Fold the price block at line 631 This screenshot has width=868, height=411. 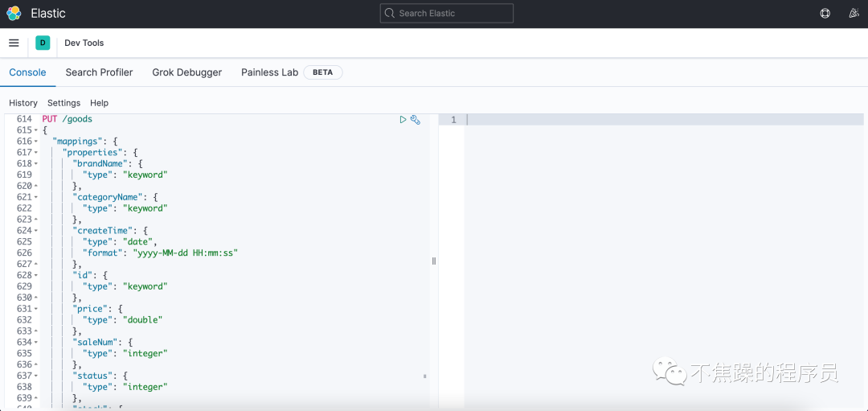click(36, 309)
